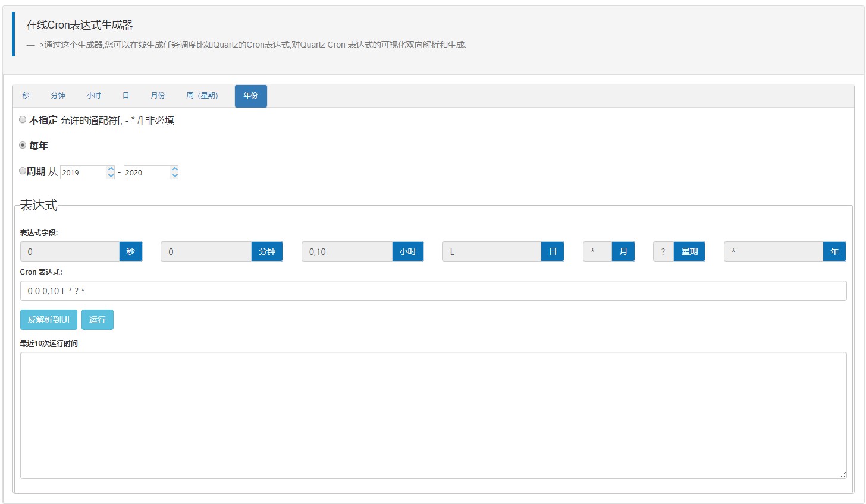Decrease the start year 2019 with down arrow
Image resolution: width=866 pixels, height=504 pixels.
pyautogui.click(x=111, y=175)
